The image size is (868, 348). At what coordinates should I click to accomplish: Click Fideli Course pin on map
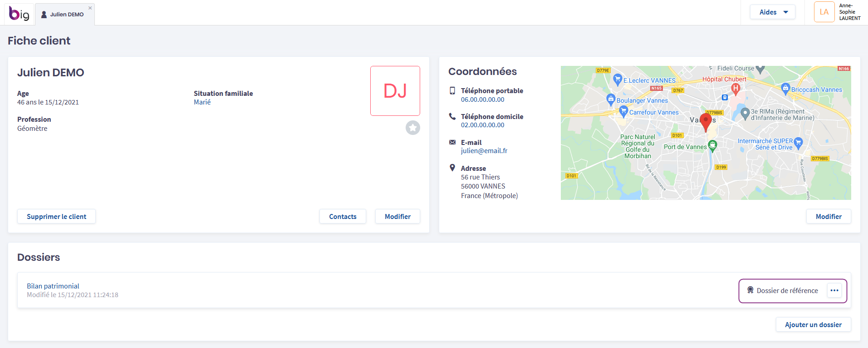pos(760,69)
